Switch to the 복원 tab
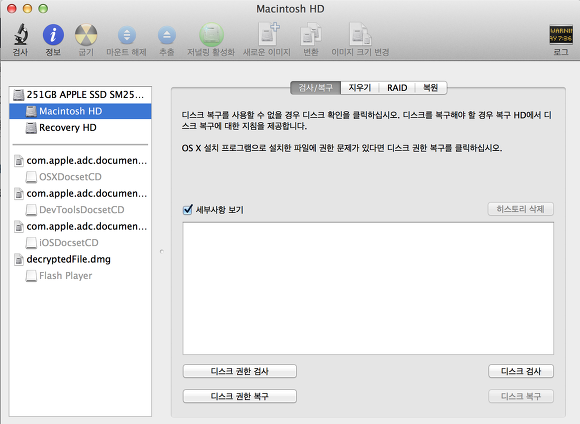 [x=431, y=88]
